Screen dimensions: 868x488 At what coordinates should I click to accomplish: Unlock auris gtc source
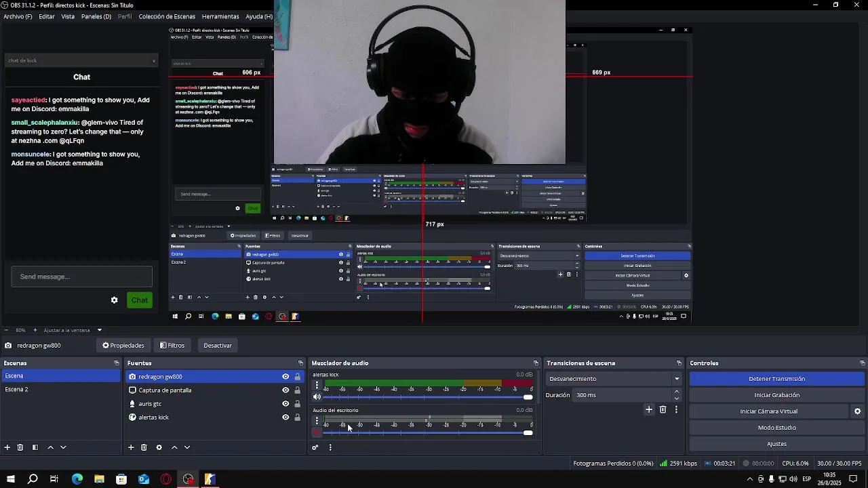point(297,404)
